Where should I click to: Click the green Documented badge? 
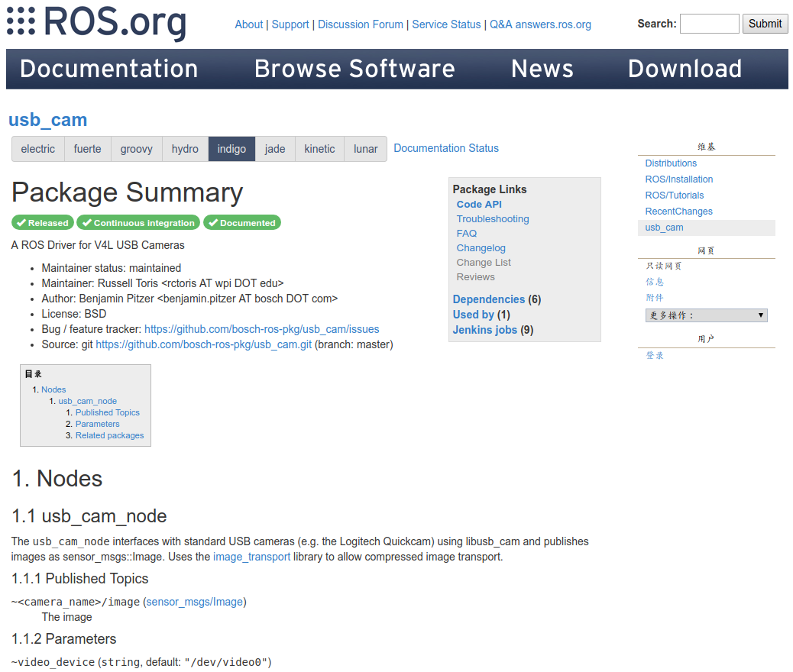click(242, 223)
